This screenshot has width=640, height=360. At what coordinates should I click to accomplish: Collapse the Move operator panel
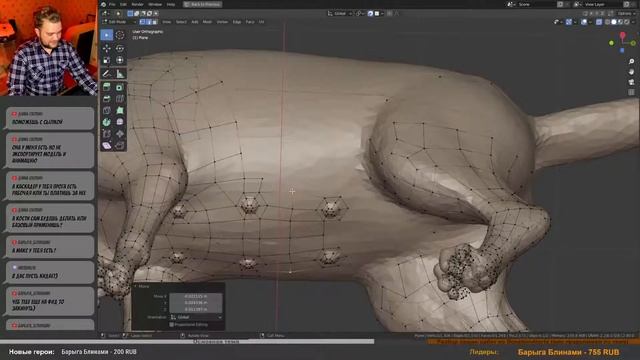click(x=136, y=287)
